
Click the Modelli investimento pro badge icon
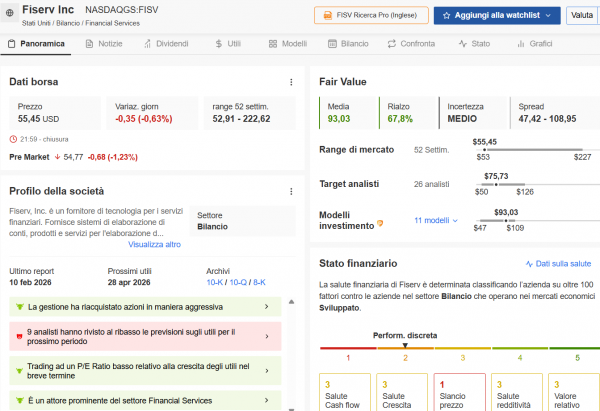point(380,224)
